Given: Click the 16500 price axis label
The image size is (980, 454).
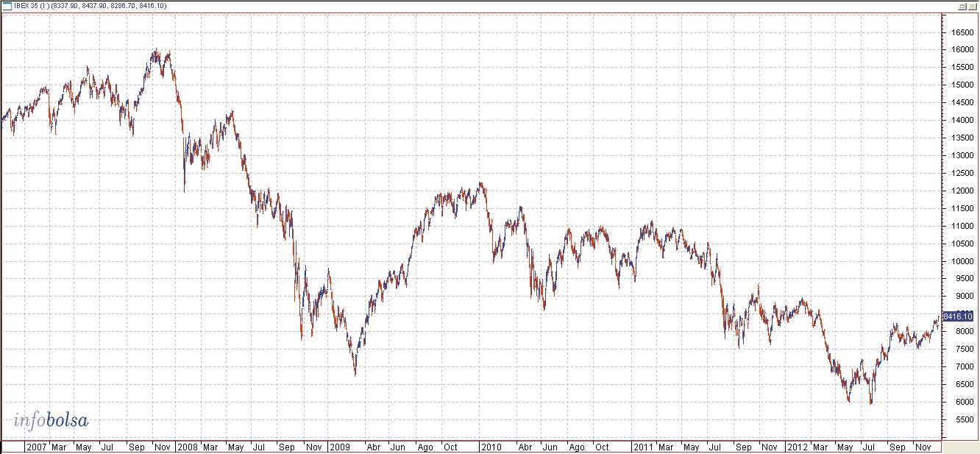Looking at the screenshot, I should (962, 32).
